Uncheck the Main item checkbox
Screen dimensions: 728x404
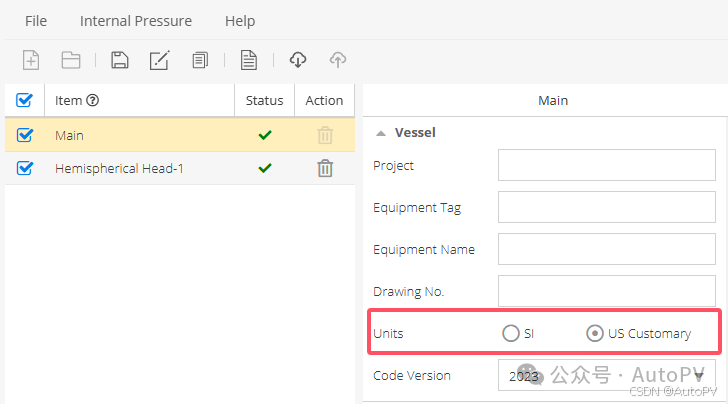pos(25,135)
